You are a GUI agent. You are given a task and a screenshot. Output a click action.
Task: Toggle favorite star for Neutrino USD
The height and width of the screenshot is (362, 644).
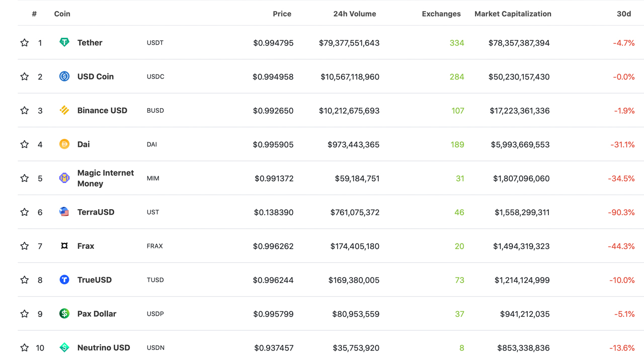point(24,347)
